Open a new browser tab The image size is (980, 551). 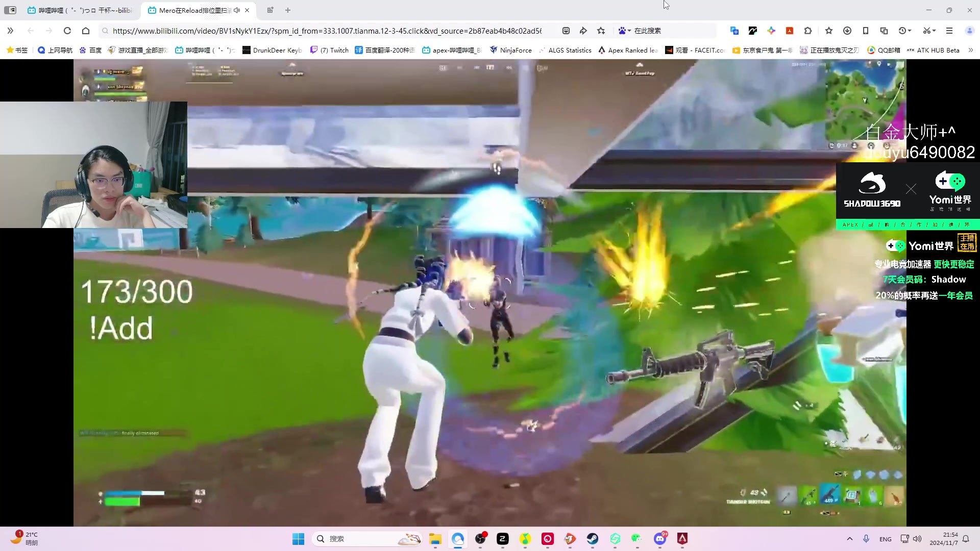288,10
